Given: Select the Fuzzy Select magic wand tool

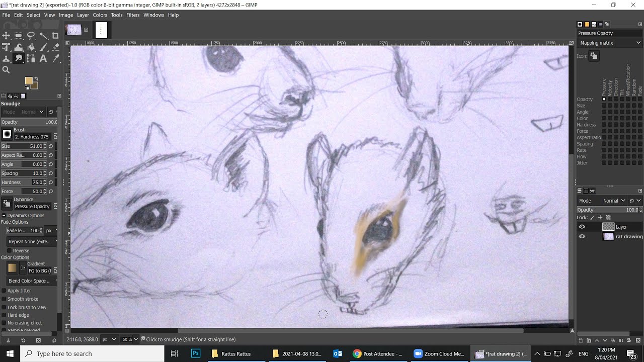Looking at the screenshot, I should (x=43, y=36).
